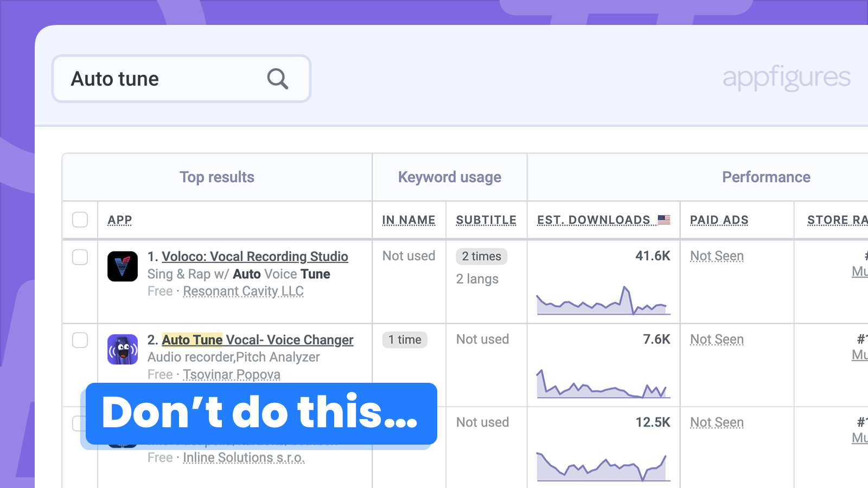Click Not Seen in Auto Tune Vocal row

click(x=717, y=339)
